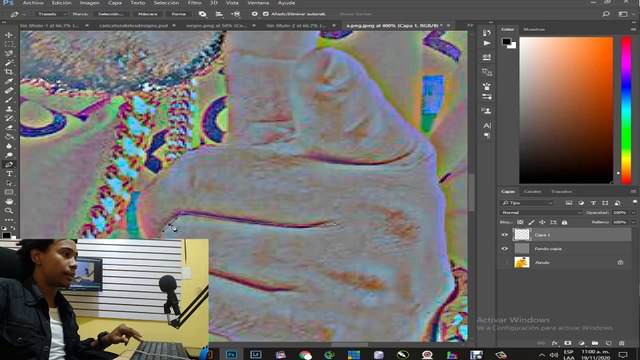Image resolution: width=640 pixels, height=360 pixels.
Task: Click the path alignment icon in options bar
Action: click(219, 14)
